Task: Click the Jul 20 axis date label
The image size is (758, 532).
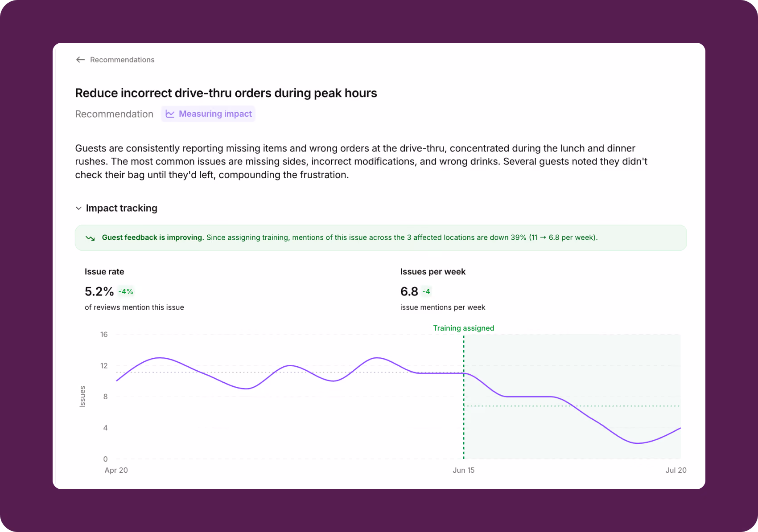Action: 676,470
